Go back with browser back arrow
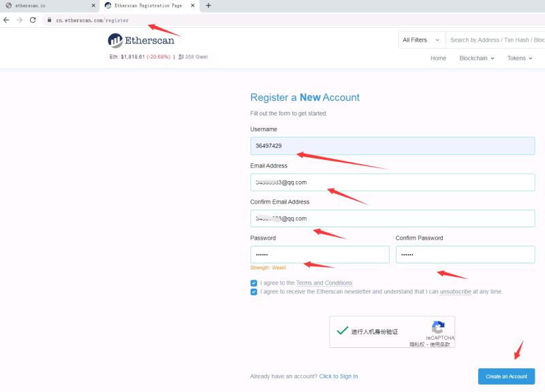The image size is (545, 392). coord(6,20)
